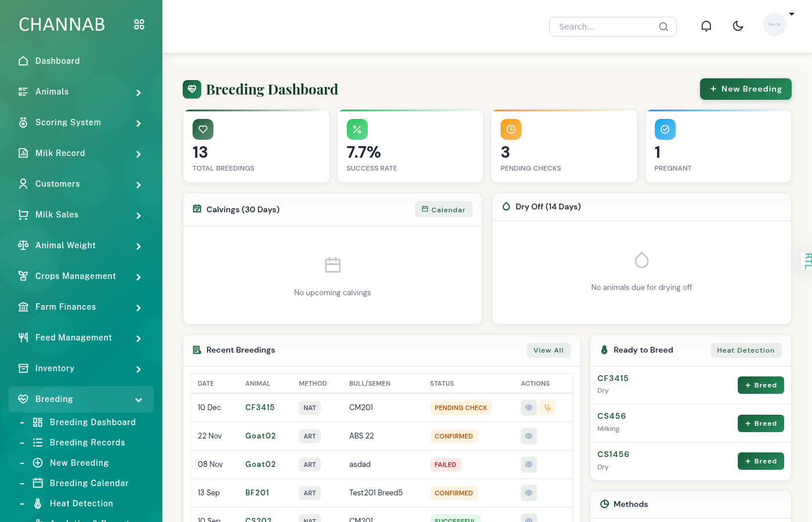Click the CHANNAB apps grid icon
The width and height of the screenshot is (812, 522).
[x=139, y=24]
